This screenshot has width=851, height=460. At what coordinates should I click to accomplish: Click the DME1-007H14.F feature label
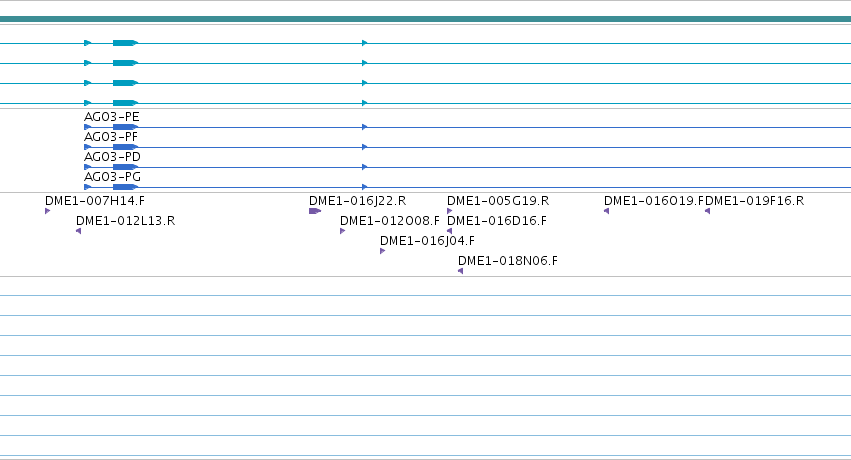click(95, 201)
